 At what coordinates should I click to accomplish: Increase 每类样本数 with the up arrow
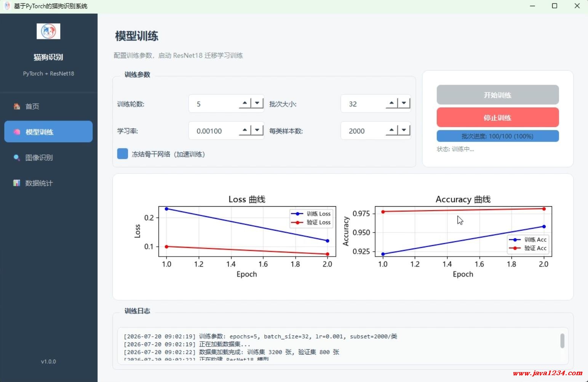pos(391,130)
